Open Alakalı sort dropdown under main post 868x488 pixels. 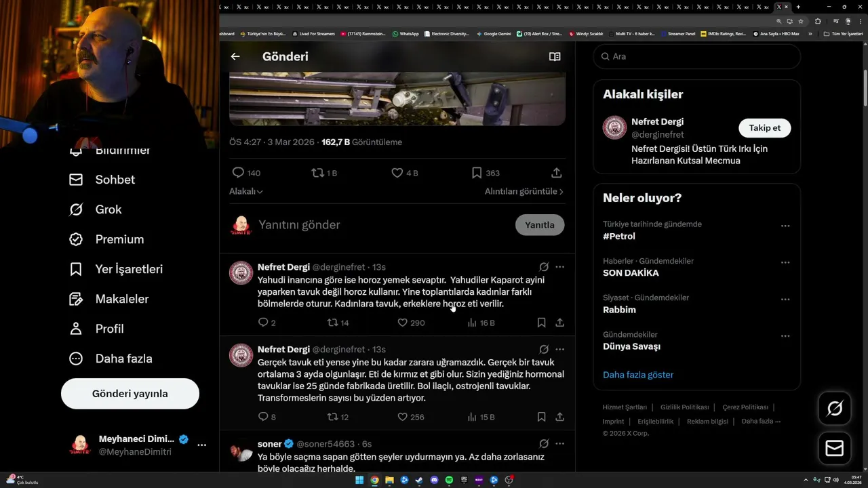[246, 192]
